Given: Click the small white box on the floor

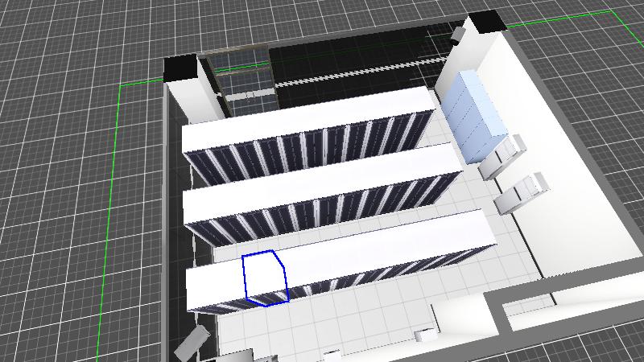Looking at the screenshot, I should tap(426, 334).
